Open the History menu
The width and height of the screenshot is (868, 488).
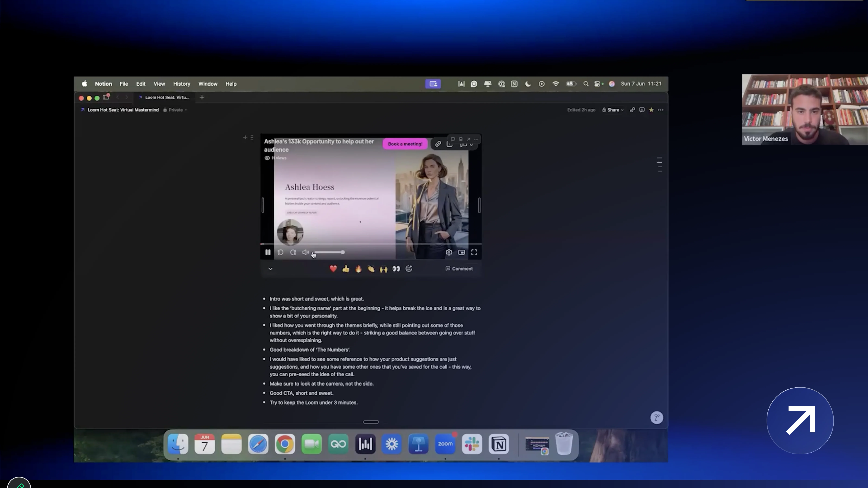coord(182,84)
